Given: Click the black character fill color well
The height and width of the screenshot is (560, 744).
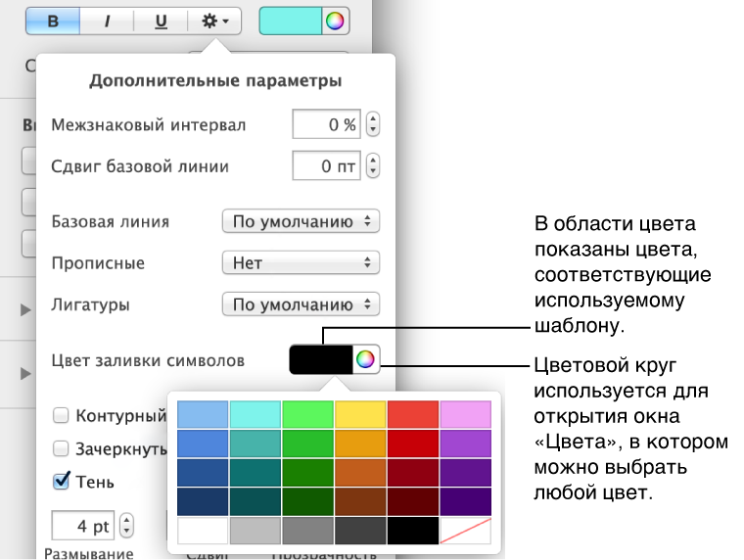Looking at the screenshot, I should click(320, 360).
